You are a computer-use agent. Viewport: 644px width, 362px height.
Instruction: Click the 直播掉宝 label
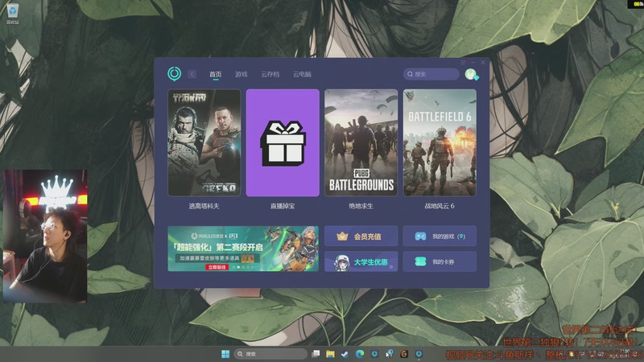click(x=283, y=206)
